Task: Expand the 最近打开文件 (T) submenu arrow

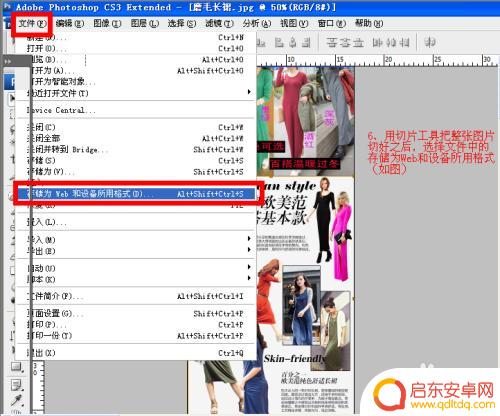Action: click(249, 92)
